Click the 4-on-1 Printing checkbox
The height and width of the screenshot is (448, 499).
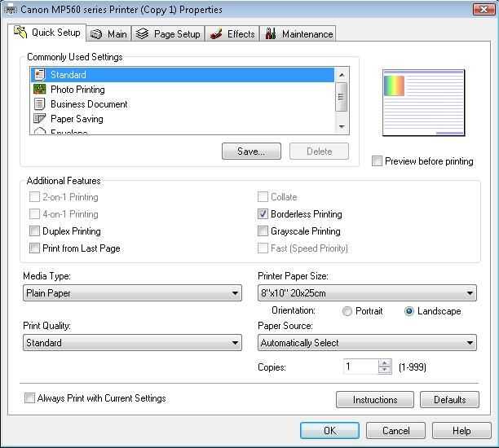coord(34,214)
